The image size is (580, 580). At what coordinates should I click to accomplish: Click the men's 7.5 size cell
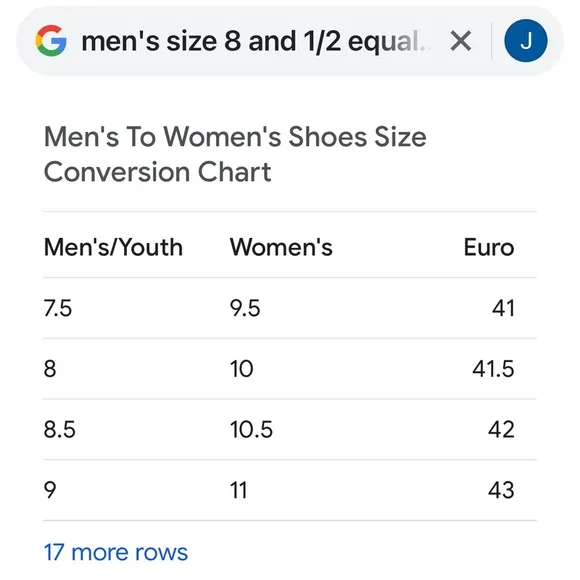coord(58,308)
